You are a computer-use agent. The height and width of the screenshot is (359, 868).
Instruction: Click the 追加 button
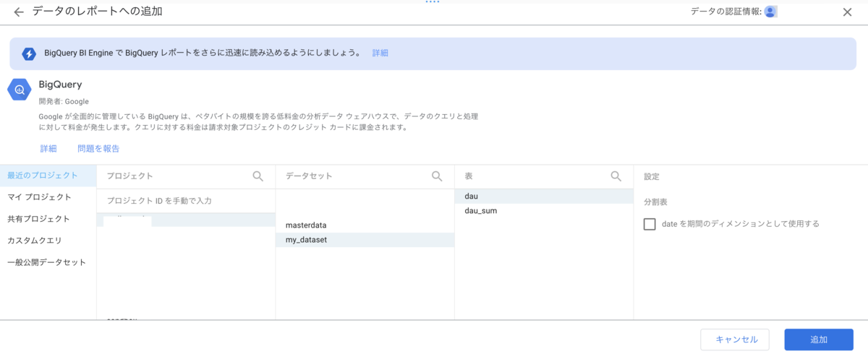tap(819, 339)
